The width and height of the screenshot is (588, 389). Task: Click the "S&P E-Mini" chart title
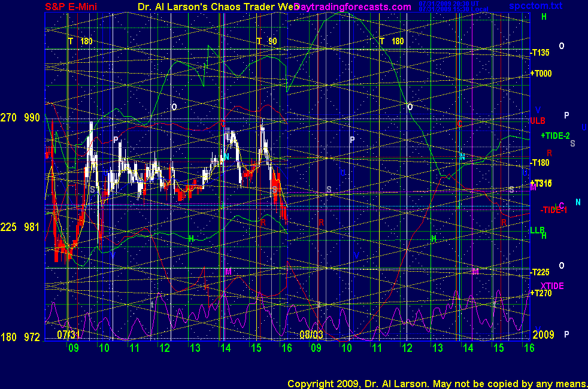point(71,7)
